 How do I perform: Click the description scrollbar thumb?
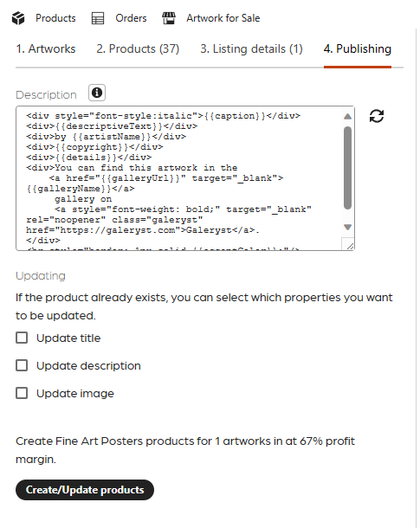tap(347, 168)
